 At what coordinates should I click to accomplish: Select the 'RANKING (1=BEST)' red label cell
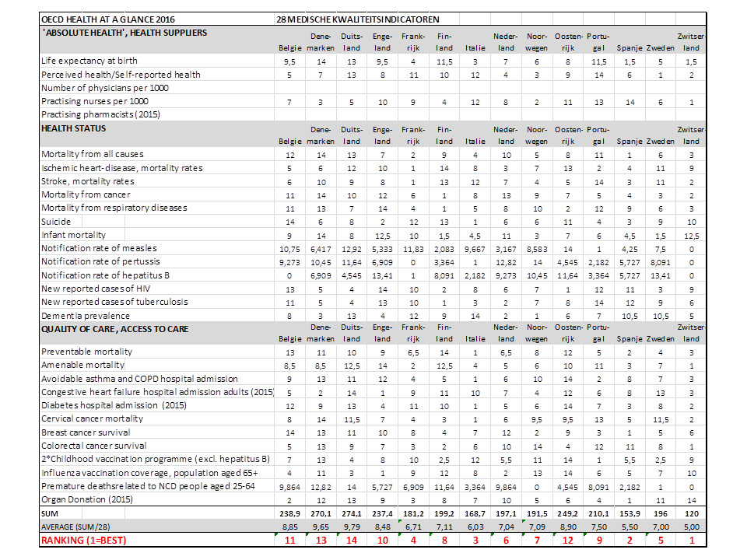83,540
